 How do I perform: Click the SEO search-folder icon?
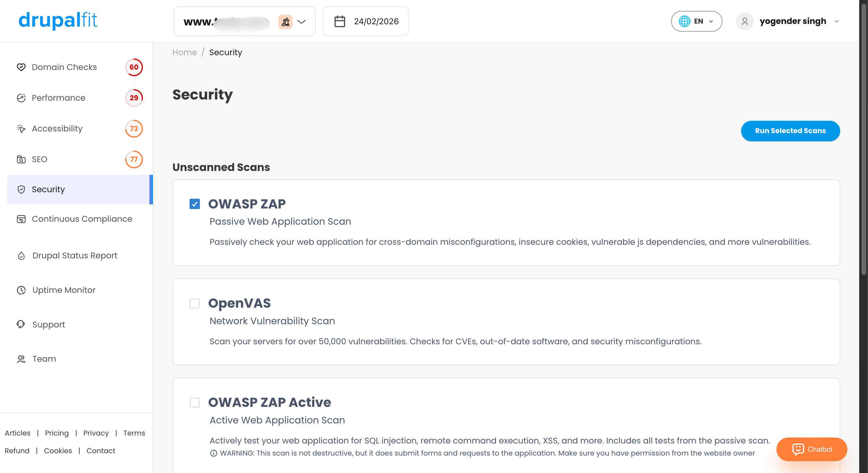pos(21,159)
